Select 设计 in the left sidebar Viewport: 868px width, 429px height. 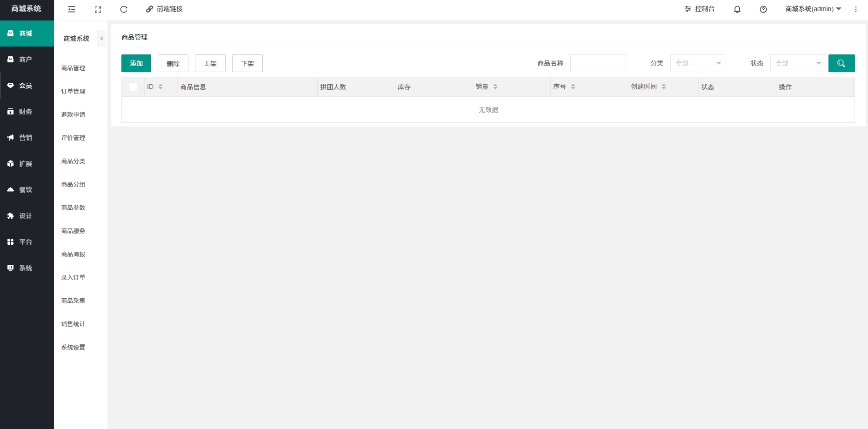(x=27, y=216)
